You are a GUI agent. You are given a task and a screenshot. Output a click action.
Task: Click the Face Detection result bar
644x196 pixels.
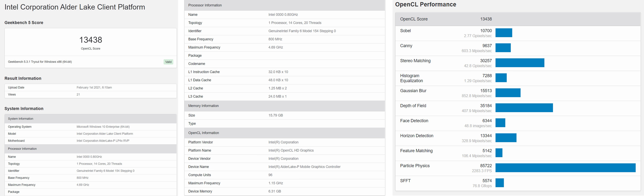tap(500, 123)
